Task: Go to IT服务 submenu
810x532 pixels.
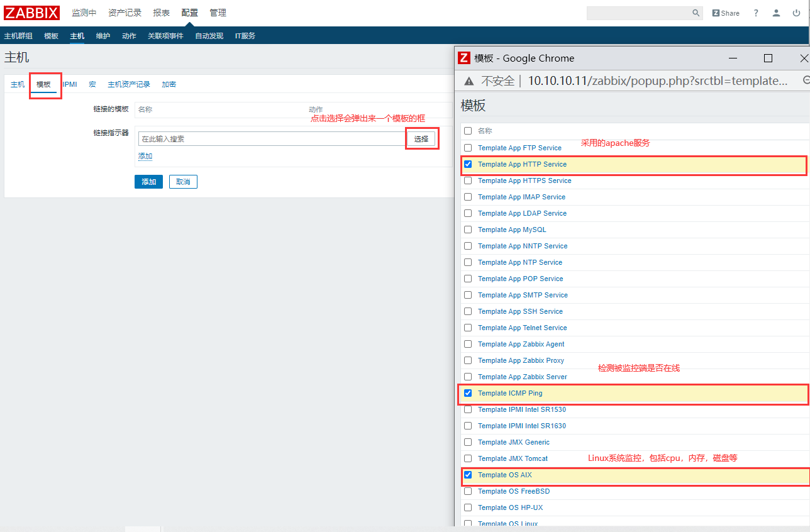Action: (245, 36)
